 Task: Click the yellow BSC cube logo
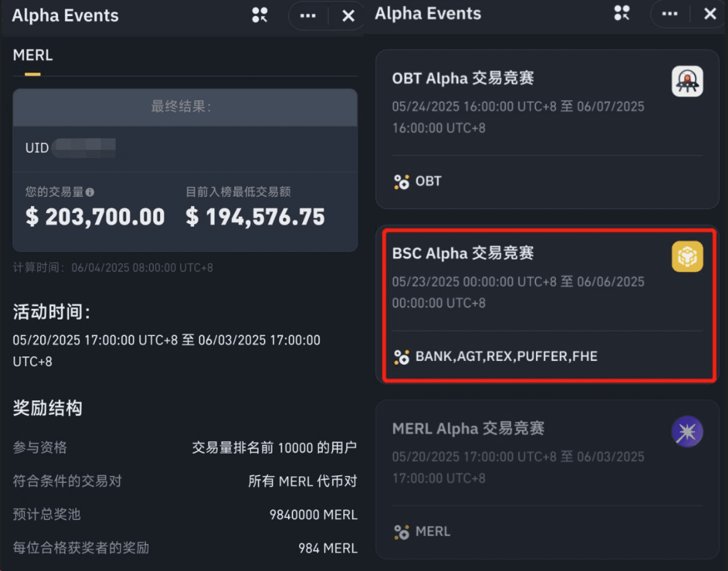pos(687,256)
